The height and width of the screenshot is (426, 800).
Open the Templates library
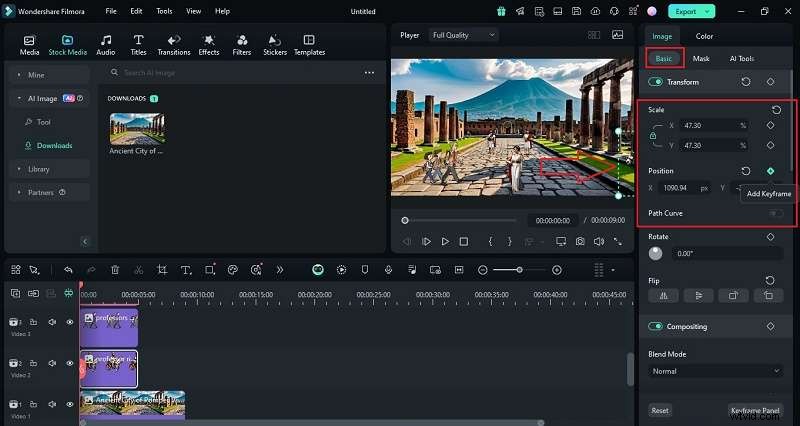309,45
